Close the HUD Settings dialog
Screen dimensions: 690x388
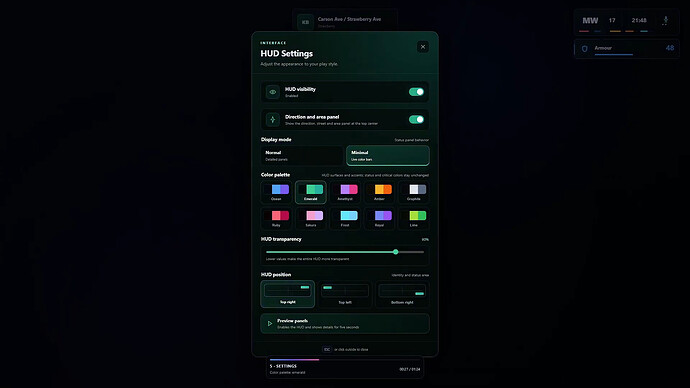pos(422,47)
